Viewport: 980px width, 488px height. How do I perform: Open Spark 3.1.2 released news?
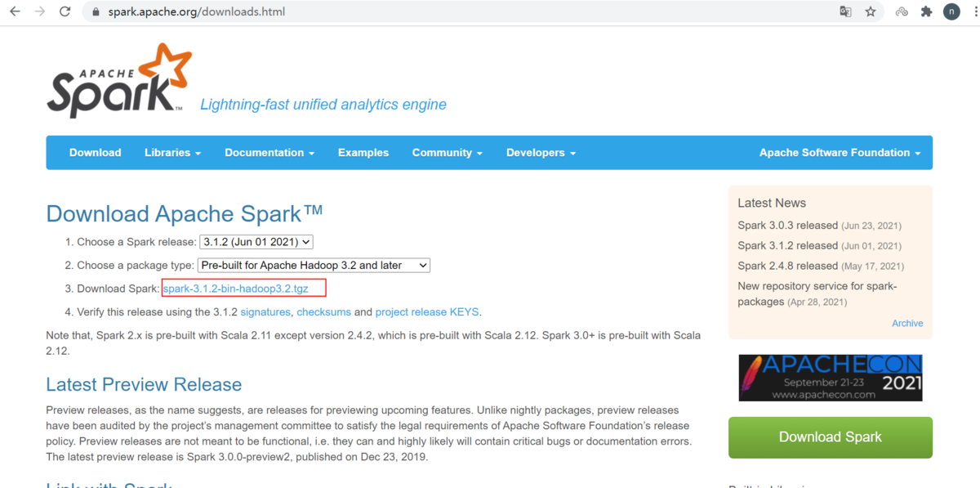787,245
